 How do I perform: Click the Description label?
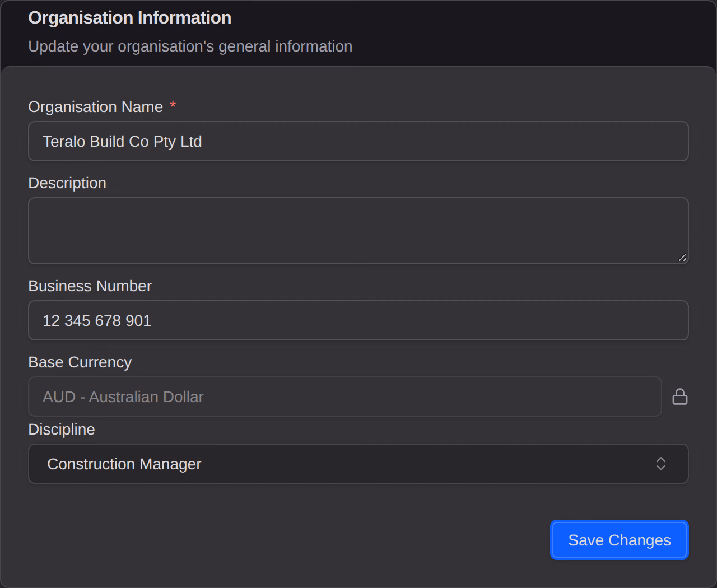(67, 183)
